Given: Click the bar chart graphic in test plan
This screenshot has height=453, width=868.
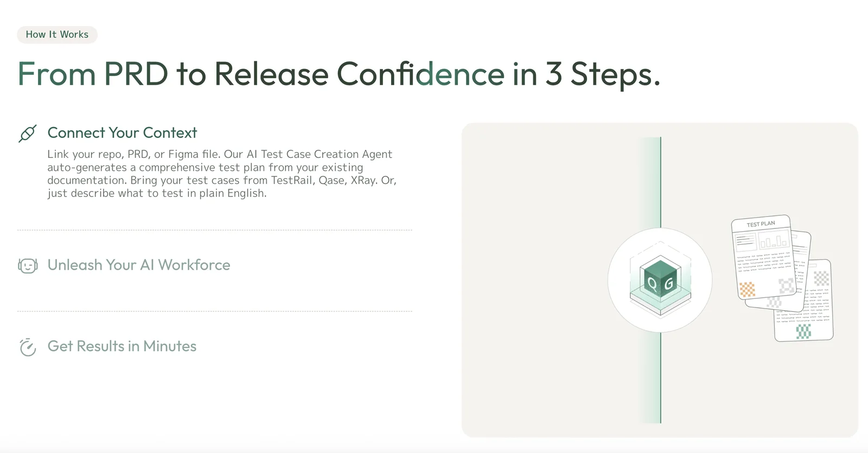Looking at the screenshot, I should pyautogui.click(x=774, y=240).
